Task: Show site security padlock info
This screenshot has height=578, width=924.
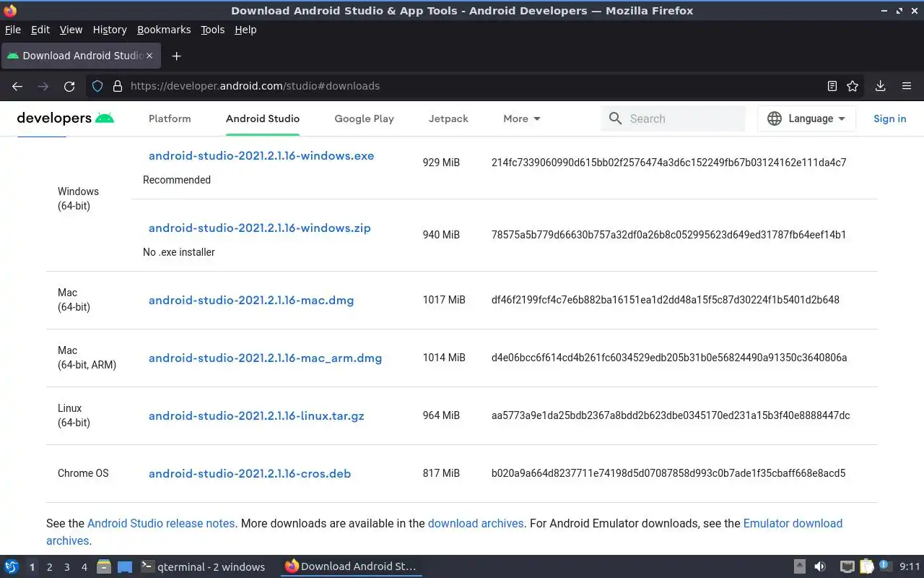Action: point(118,86)
